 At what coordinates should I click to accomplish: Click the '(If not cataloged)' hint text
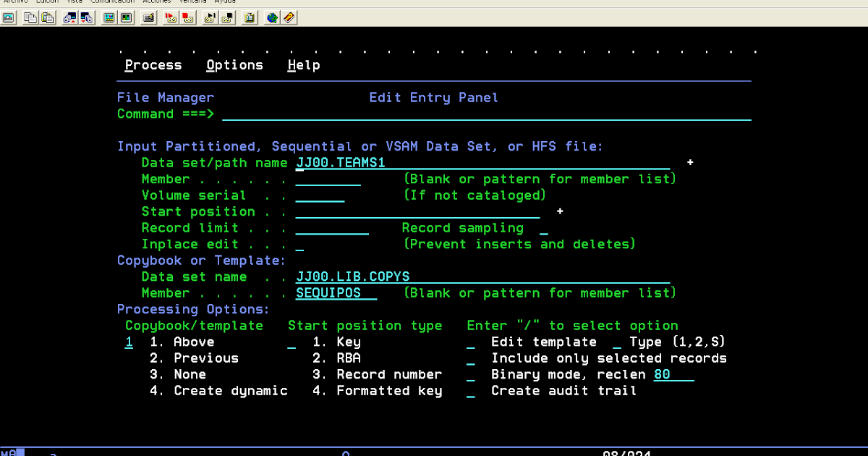click(x=475, y=195)
